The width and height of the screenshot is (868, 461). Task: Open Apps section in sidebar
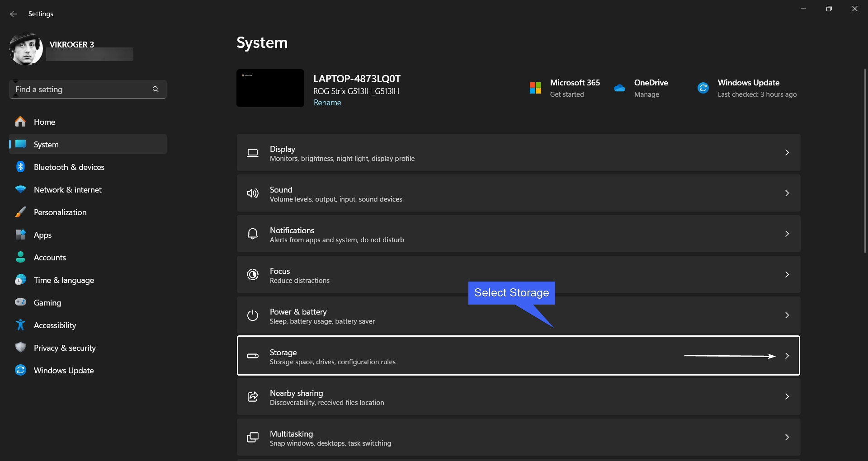click(x=88, y=235)
